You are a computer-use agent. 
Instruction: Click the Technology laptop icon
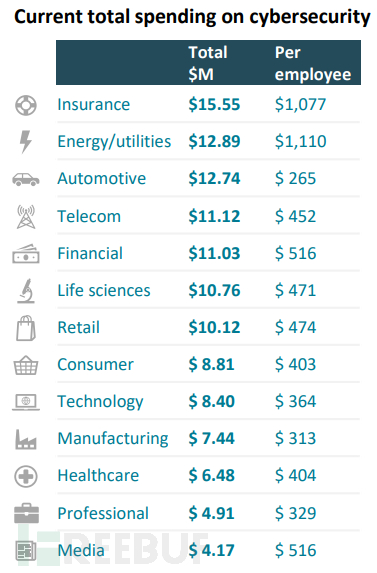[26, 402]
